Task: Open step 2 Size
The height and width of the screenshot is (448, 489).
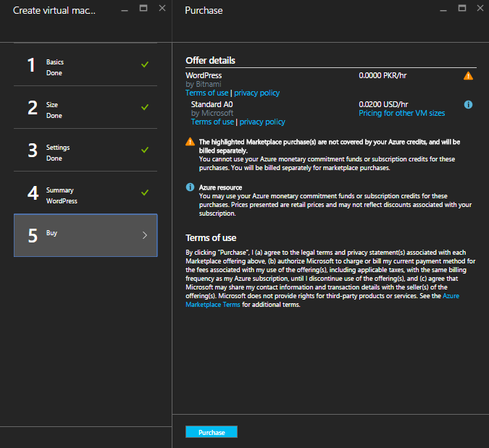Action: tap(85, 107)
